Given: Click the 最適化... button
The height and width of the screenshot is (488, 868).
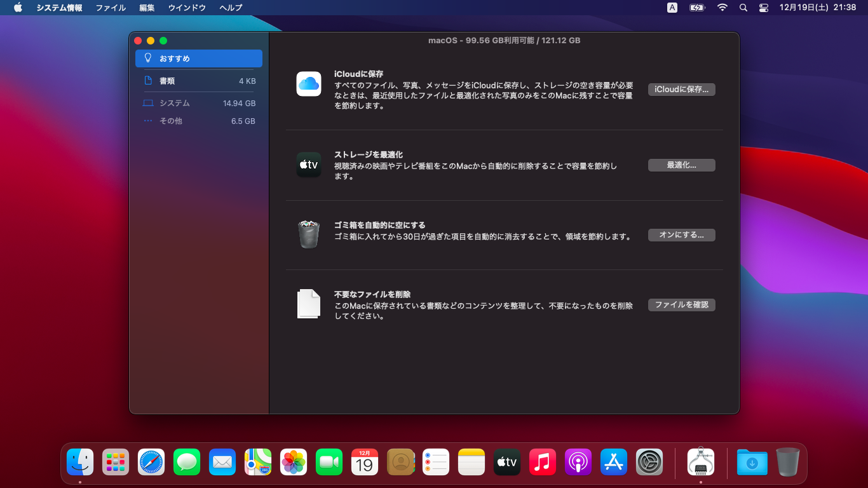Looking at the screenshot, I should (682, 165).
